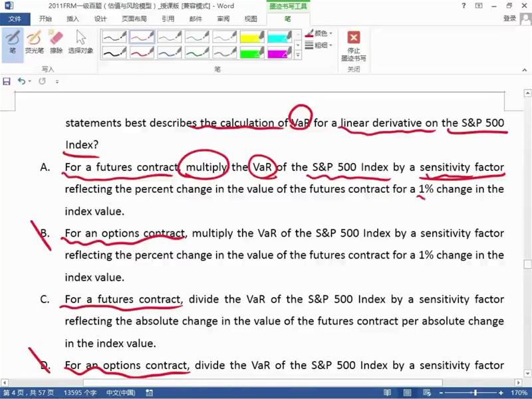Switch to the 设计 Design tab
Screen dimensions: 532x399
pos(100,19)
